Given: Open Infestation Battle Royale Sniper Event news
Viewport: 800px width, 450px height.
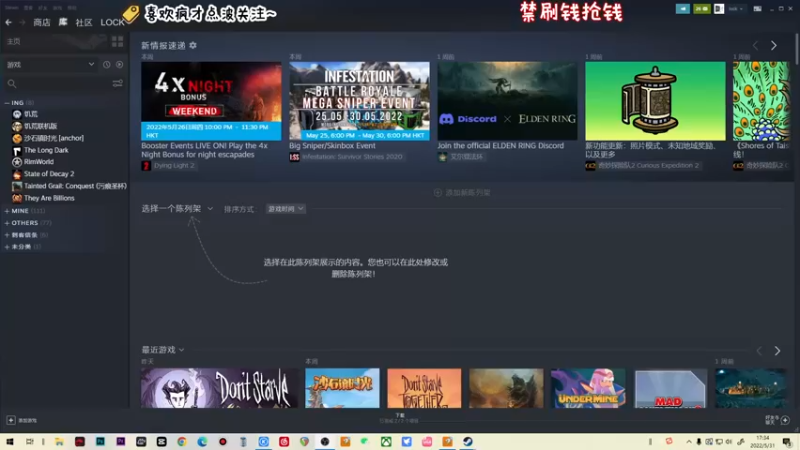Looking at the screenshot, I should pos(359,101).
